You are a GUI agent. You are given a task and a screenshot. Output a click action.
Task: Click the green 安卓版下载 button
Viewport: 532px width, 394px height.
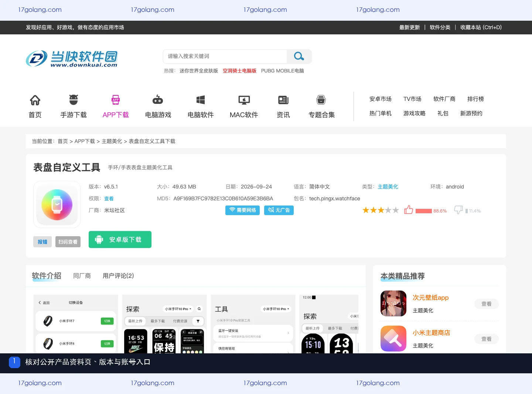pyautogui.click(x=120, y=240)
